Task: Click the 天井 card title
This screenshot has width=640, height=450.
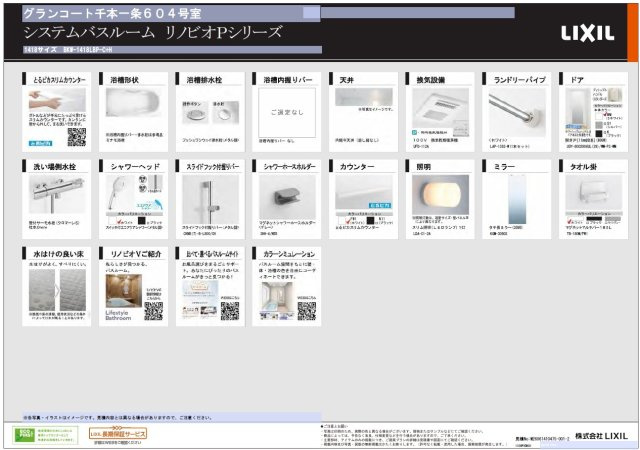Action: tap(347, 80)
